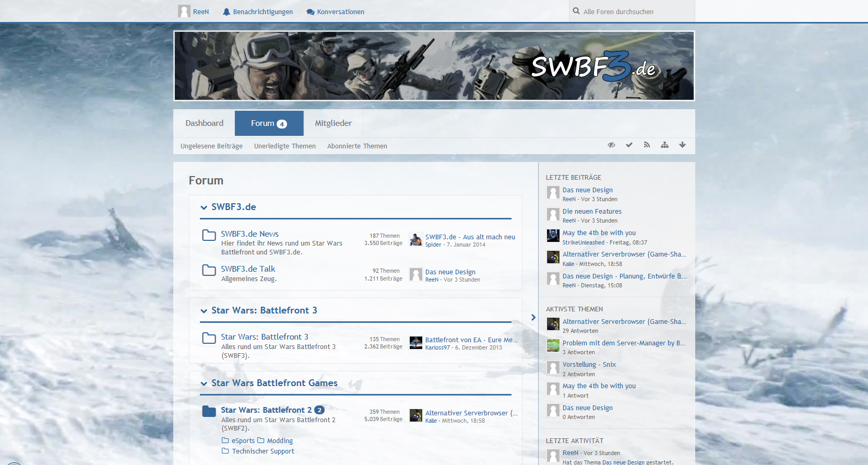Image resolution: width=868 pixels, height=465 pixels.
Task: Collapse Star Wars Battlefront Games category
Action: pos(204,383)
